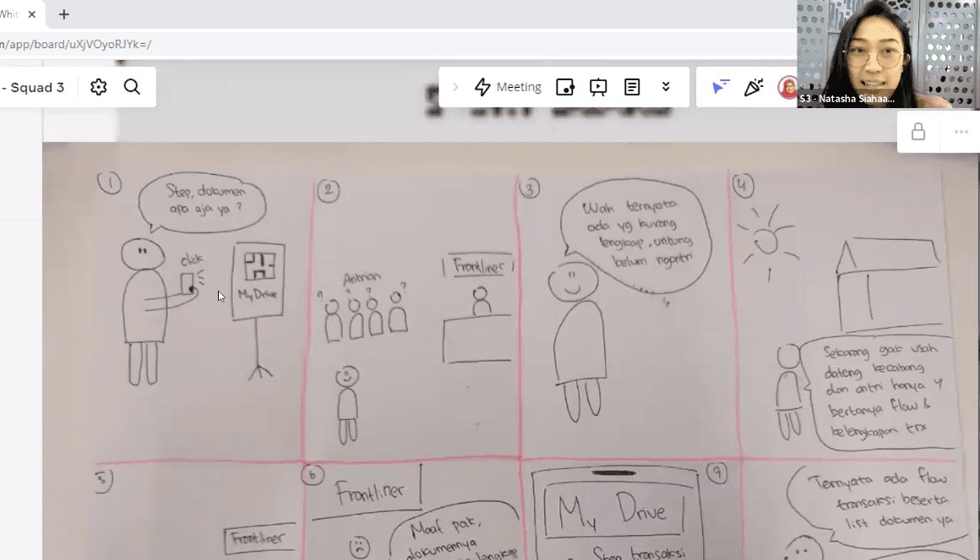Launch presentation mode icon
This screenshot has width=980, height=560.
(598, 87)
